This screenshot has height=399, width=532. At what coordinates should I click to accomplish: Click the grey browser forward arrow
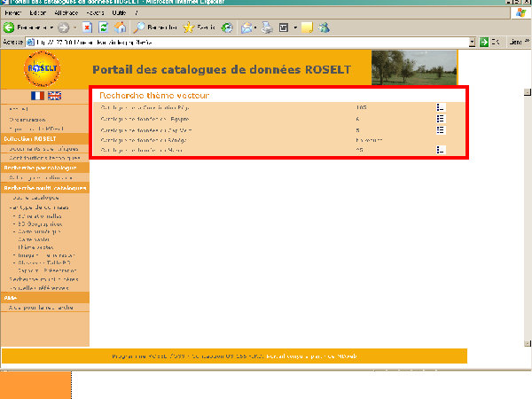pyautogui.click(x=64, y=27)
